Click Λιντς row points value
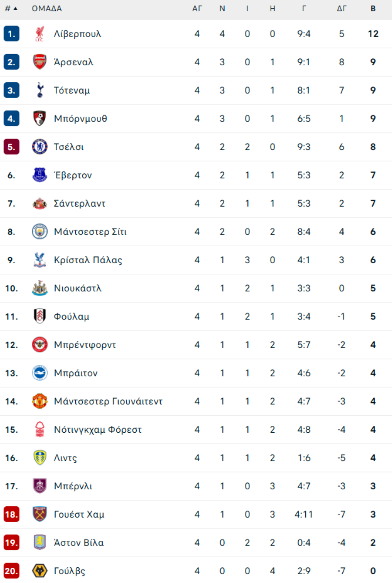This screenshot has height=583, width=392. tap(373, 458)
